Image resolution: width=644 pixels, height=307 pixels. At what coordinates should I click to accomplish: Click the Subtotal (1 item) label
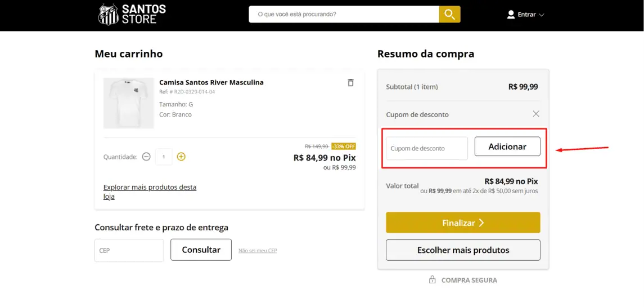[412, 87]
